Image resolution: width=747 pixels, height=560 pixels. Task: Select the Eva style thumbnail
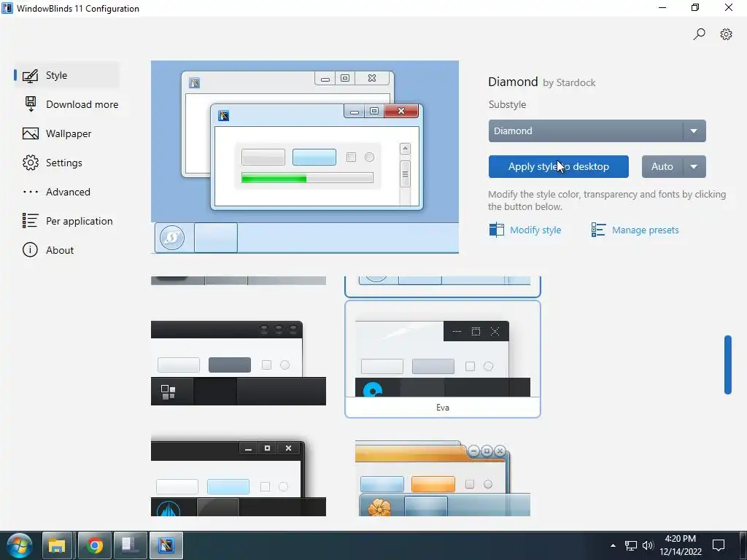443,359
